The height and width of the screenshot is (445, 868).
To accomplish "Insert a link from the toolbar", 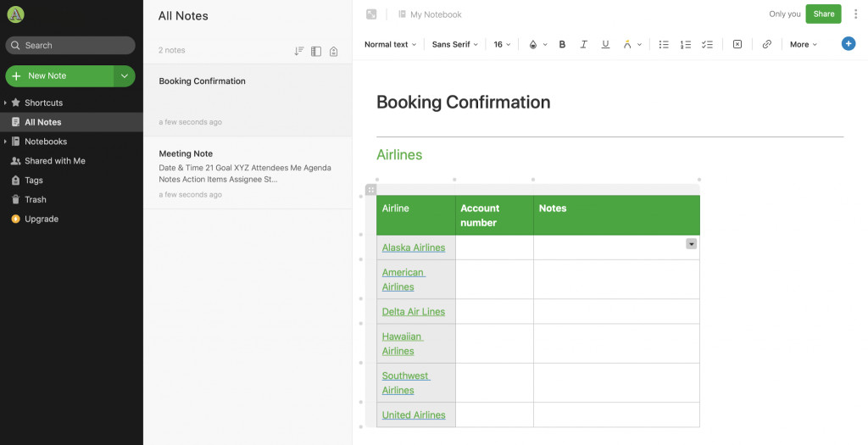I will [766, 44].
